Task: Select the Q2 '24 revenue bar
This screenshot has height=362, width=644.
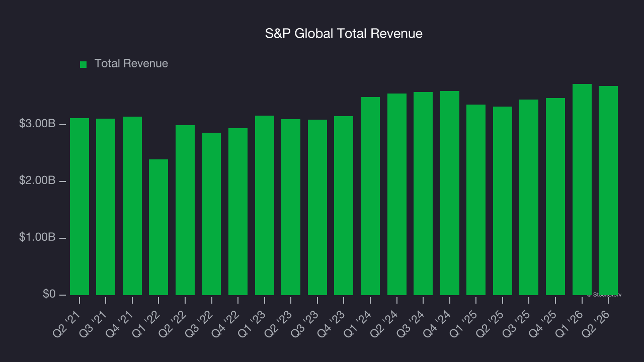Action: point(397,194)
